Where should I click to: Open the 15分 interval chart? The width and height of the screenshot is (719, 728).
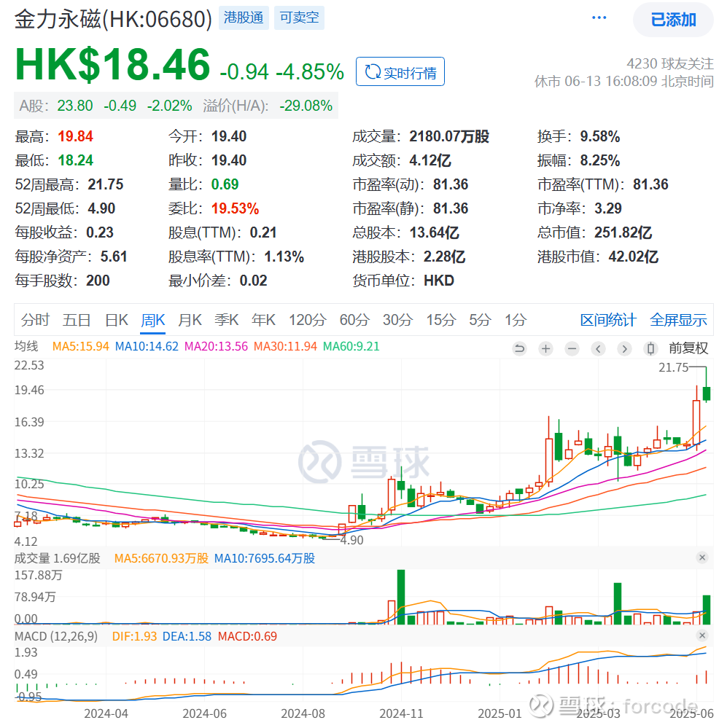(441, 320)
